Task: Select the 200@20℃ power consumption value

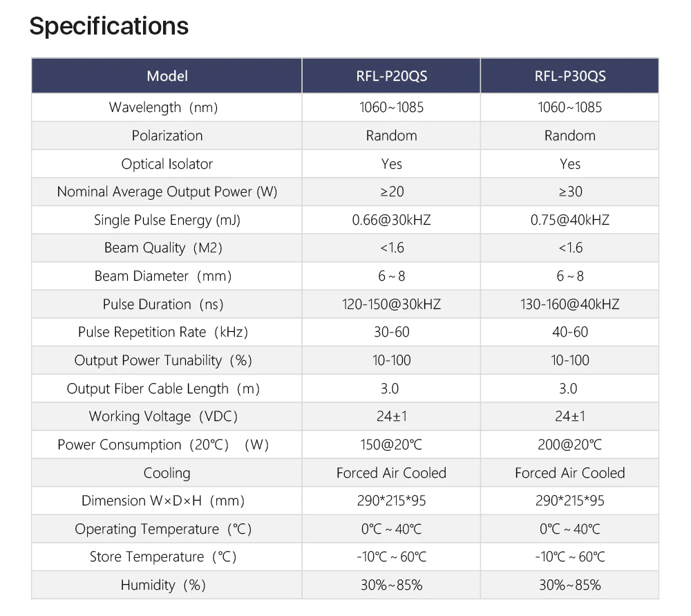Action: pyautogui.click(x=569, y=445)
